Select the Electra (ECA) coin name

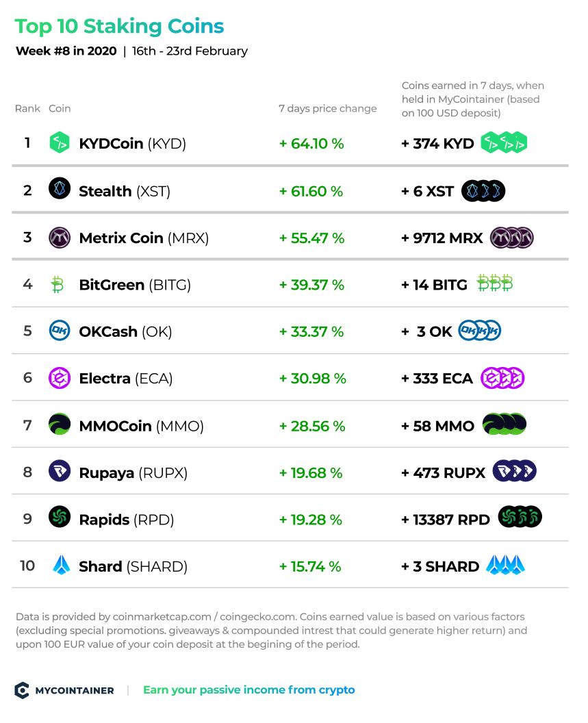126,379
